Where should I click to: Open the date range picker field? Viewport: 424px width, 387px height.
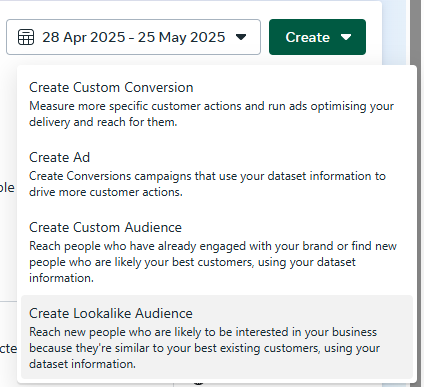click(133, 37)
